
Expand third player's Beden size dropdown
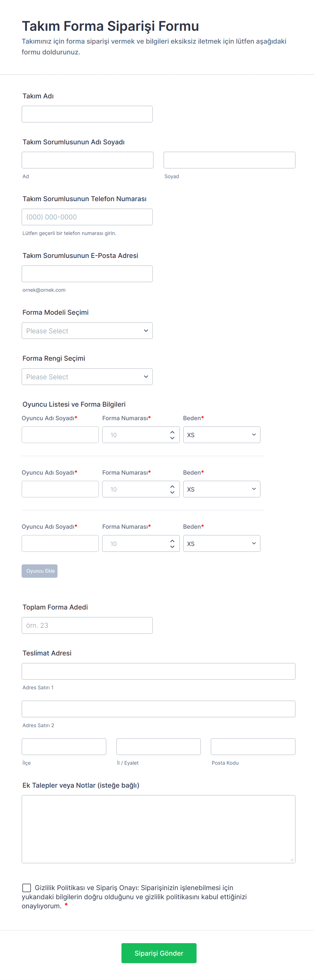[x=221, y=543]
